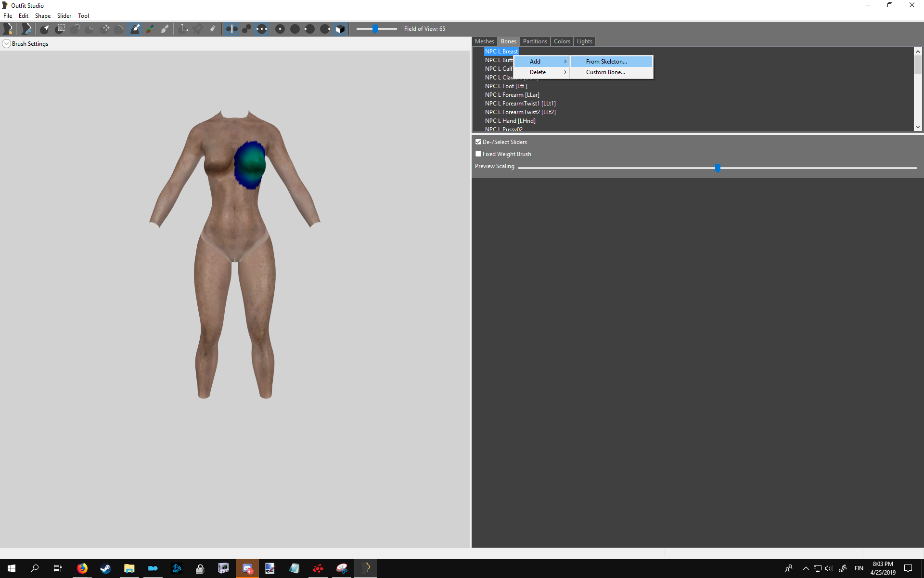Click the circle icon with left dot
The height and width of the screenshot is (578, 924).
[310, 29]
